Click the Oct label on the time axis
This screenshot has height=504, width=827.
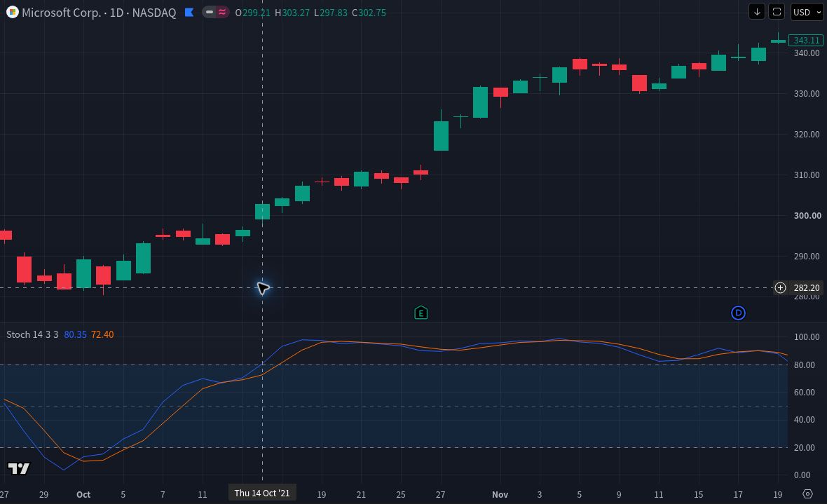point(83,494)
